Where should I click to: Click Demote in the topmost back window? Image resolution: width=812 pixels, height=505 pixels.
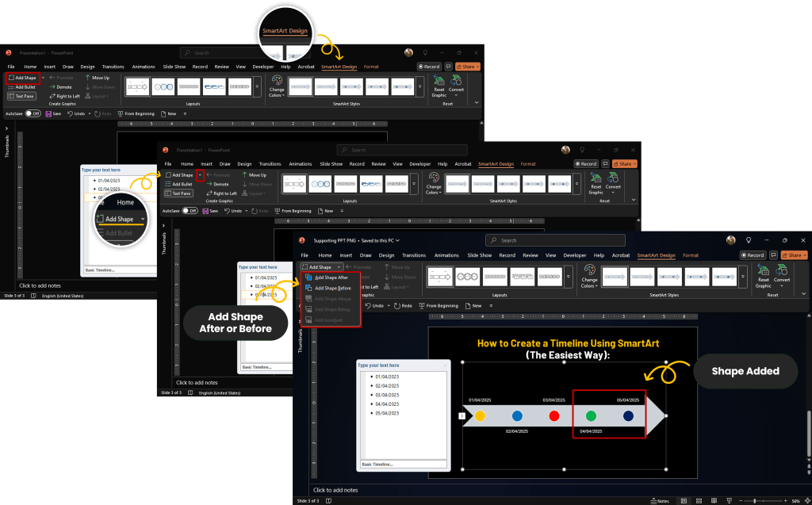[61, 86]
